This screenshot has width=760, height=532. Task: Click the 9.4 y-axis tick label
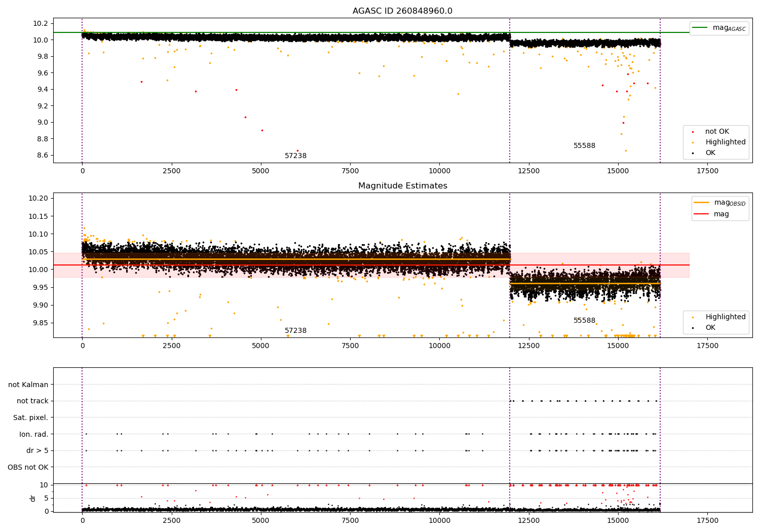(42, 90)
